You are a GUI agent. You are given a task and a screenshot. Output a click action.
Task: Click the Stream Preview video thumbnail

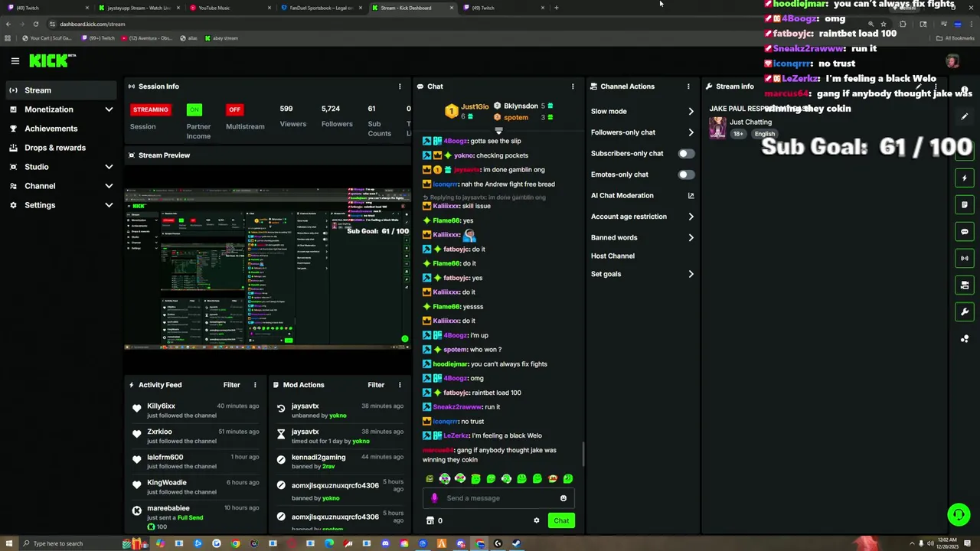tap(267, 268)
